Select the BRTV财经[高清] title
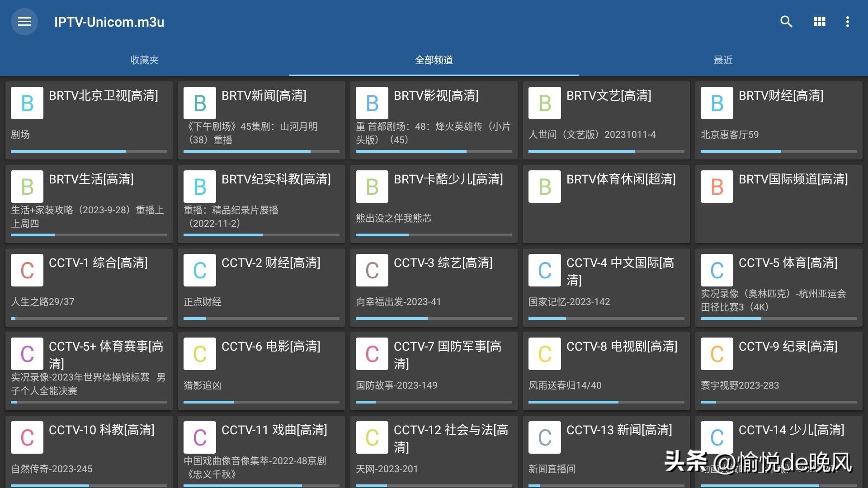 click(781, 96)
